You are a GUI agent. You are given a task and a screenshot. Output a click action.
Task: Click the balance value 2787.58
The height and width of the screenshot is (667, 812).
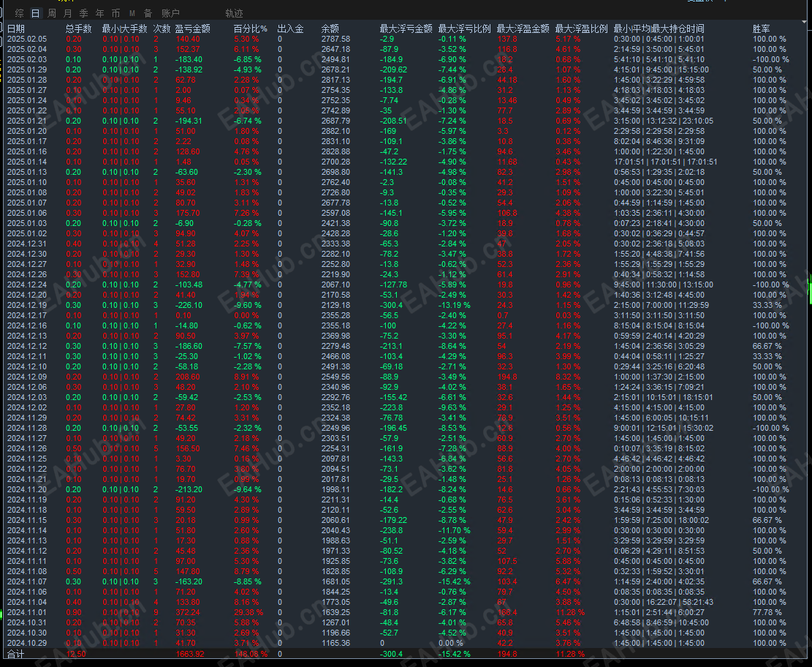coord(335,39)
